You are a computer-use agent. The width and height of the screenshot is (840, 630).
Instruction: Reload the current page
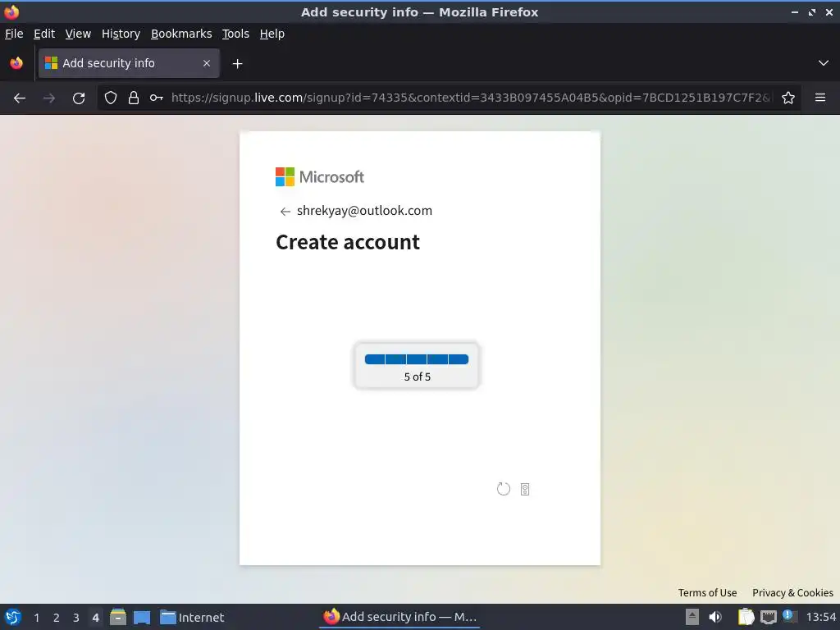[x=79, y=98]
